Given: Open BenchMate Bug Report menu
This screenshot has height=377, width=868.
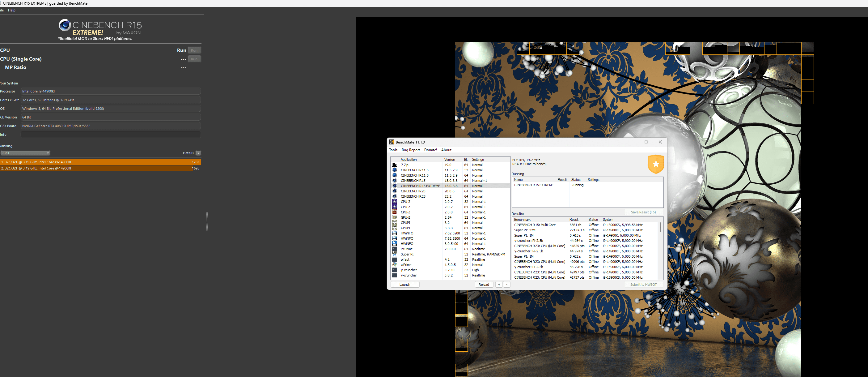Looking at the screenshot, I should click(x=410, y=150).
